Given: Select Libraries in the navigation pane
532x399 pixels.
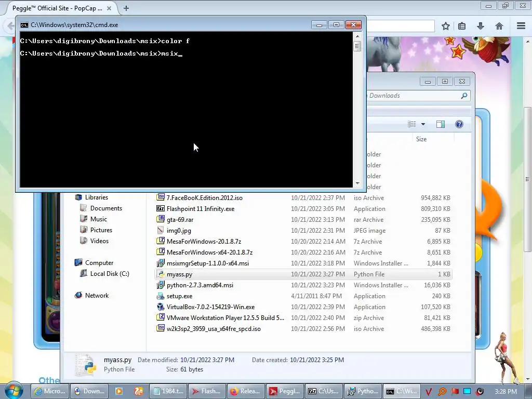Looking at the screenshot, I should (x=96, y=197).
